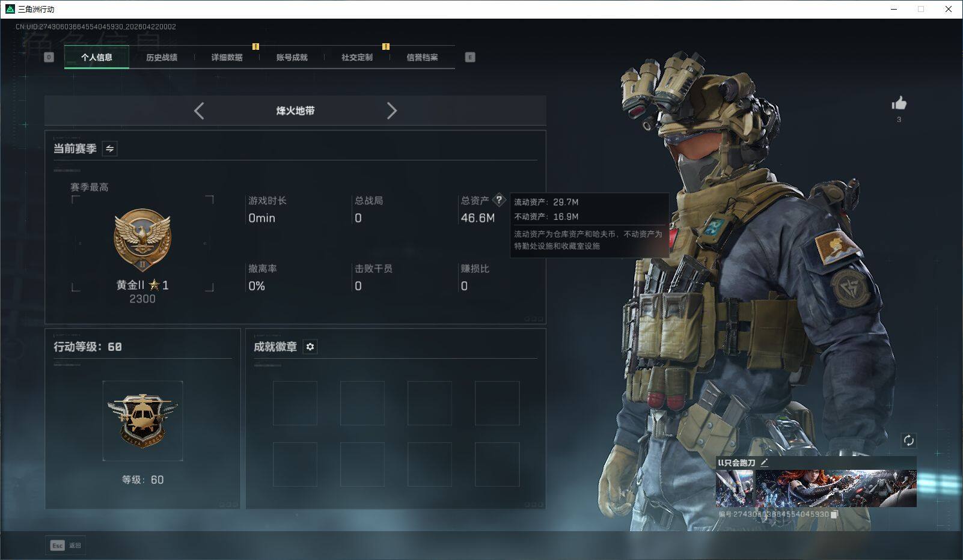Give a like with the thumbs-up icon
963x560 pixels.
pos(899,103)
